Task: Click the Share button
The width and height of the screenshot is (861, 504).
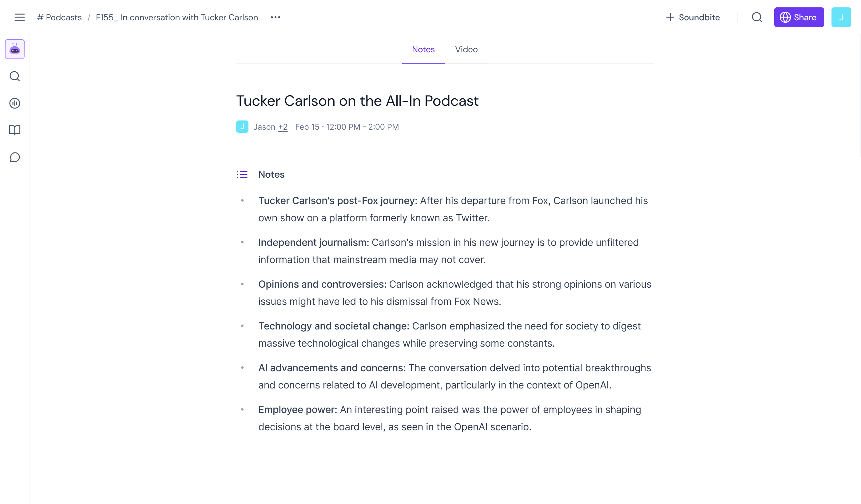Action: pos(799,17)
